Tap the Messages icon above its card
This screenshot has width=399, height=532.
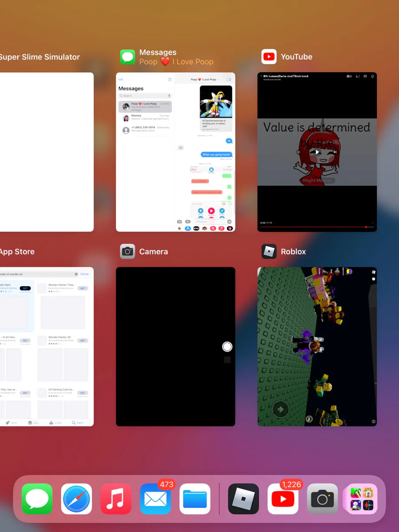128,57
